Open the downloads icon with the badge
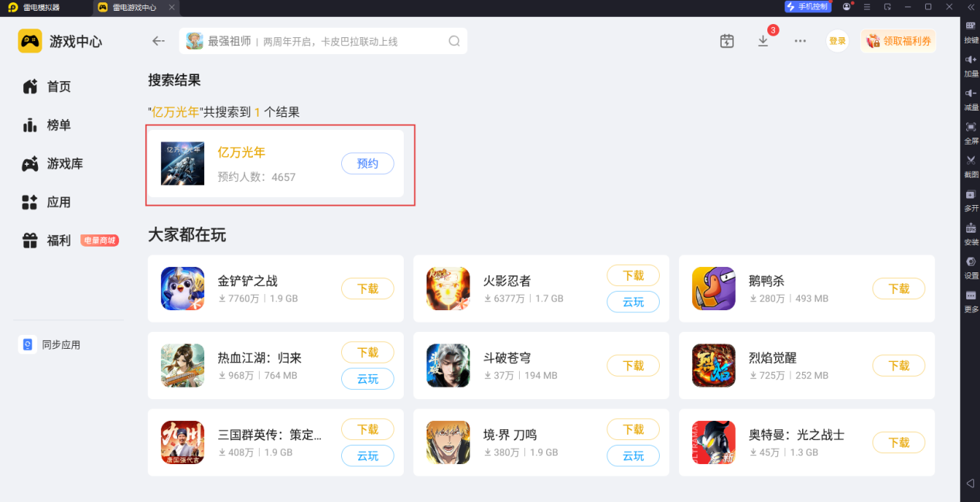This screenshot has height=502, width=980. (763, 41)
